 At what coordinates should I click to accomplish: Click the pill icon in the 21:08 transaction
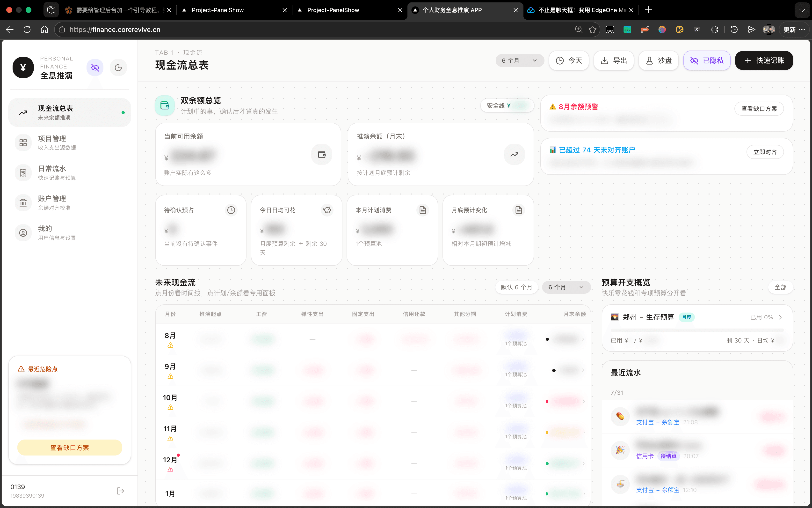(620, 416)
